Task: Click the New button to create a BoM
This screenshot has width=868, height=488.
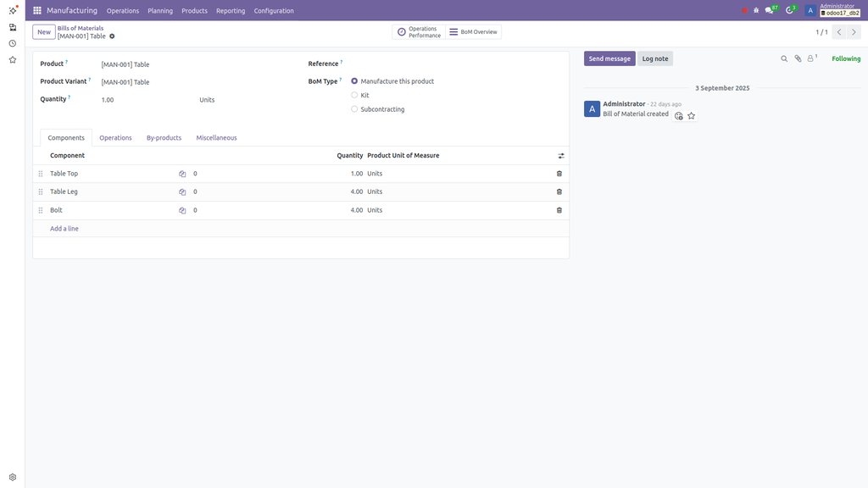Action: [x=43, y=31]
